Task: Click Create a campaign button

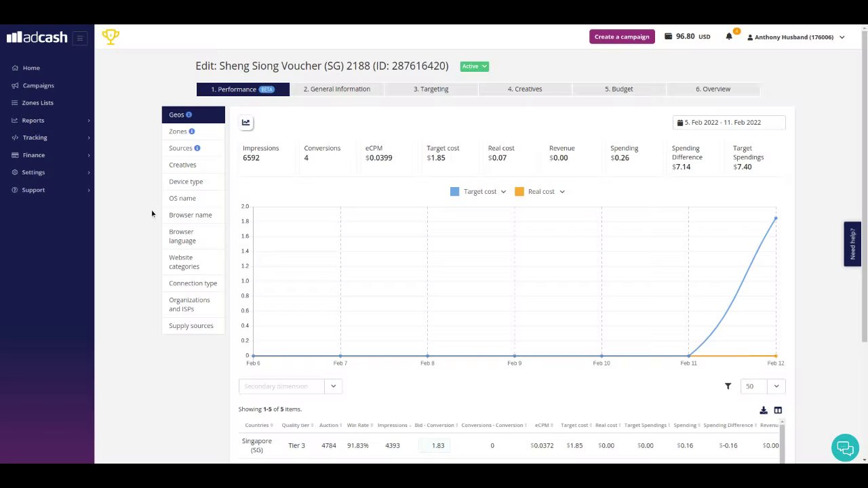Action: click(622, 37)
